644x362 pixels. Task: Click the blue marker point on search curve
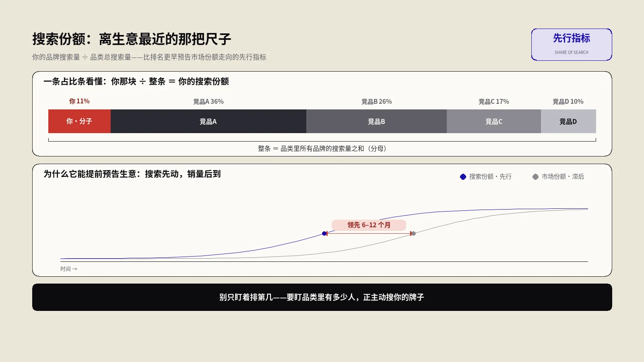(324, 233)
